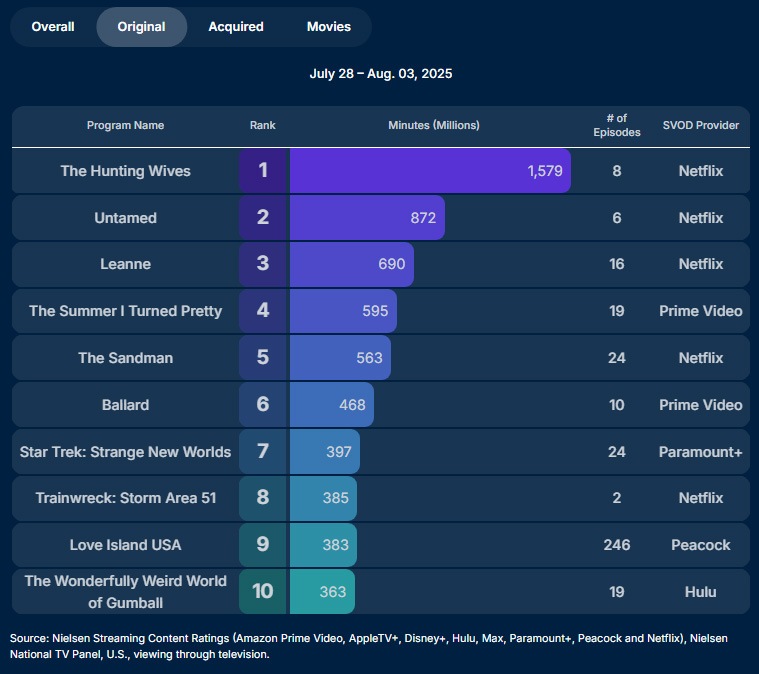Click the Peacock provider label
Image resolution: width=759 pixels, height=674 pixels.
tap(700, 545)
